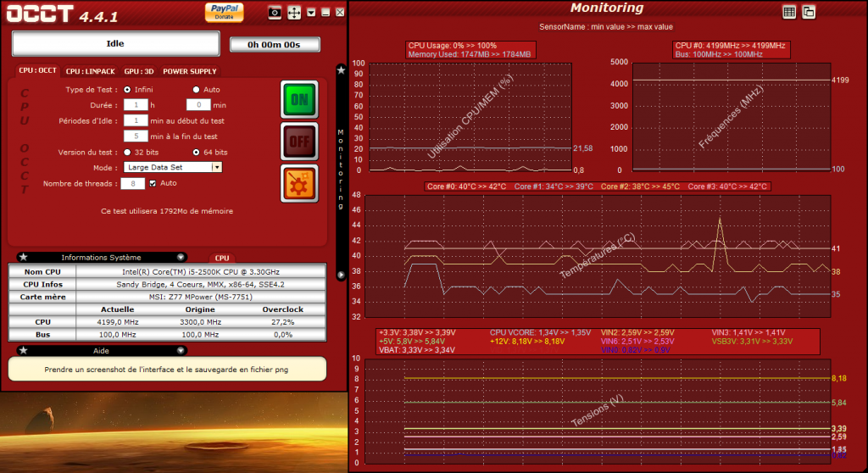
Task: Open the top bar down-arrow menu
Action: pyautogui.click(x=311, y=12)
